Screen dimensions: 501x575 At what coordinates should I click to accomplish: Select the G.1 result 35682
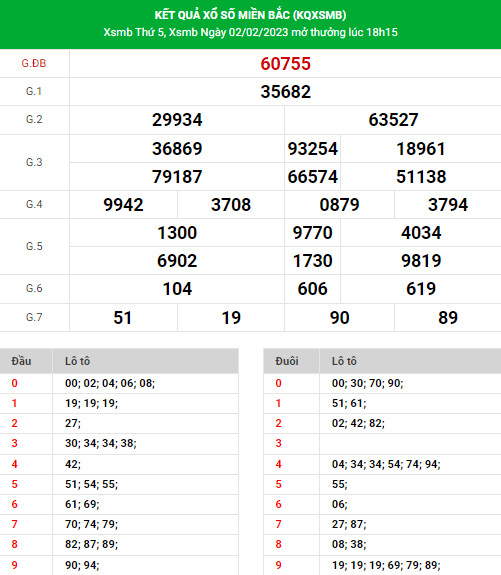click(x=285, y=92)
